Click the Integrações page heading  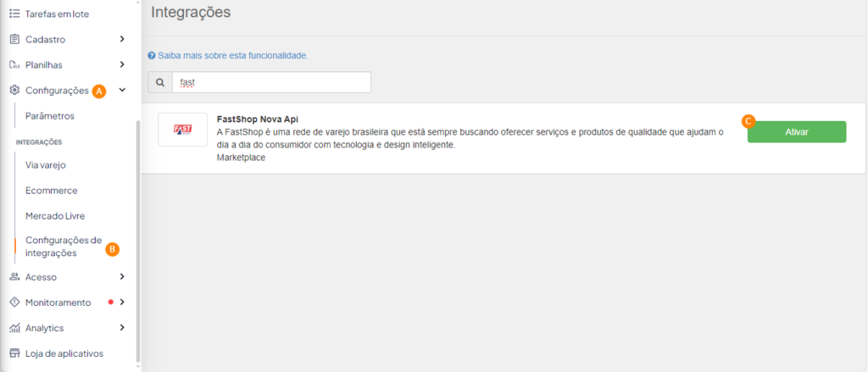[x=191, y=12]
